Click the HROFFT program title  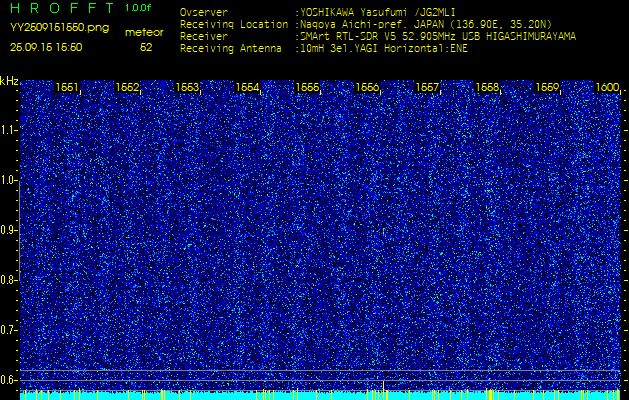click(59, 8)
